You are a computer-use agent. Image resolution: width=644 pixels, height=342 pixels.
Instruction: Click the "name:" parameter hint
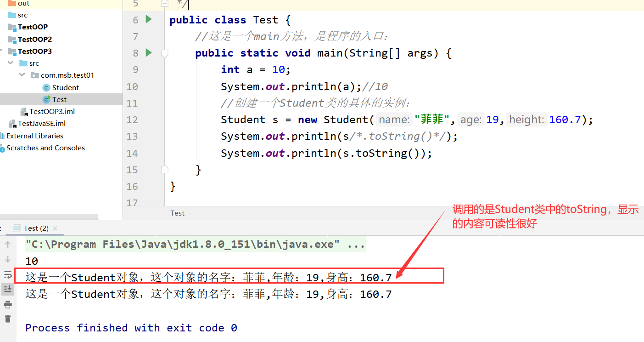tap(394, 120)
